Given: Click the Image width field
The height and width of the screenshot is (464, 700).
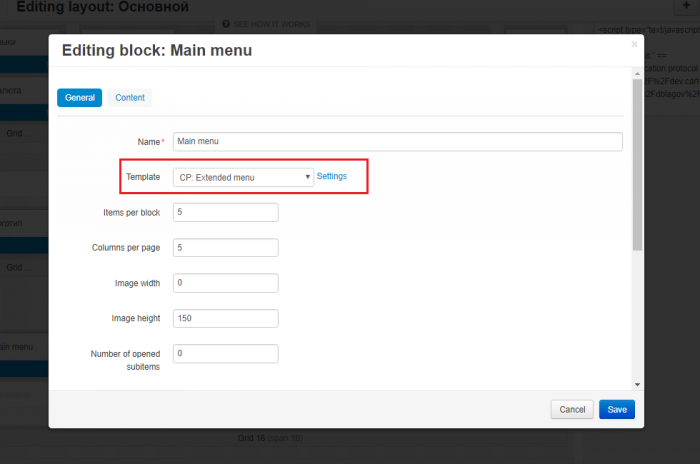Looking at the screenshot, I should 226,283.
